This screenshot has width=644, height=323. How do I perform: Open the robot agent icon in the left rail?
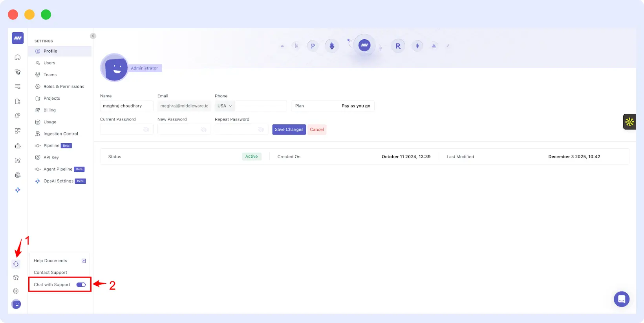point(18,146)
